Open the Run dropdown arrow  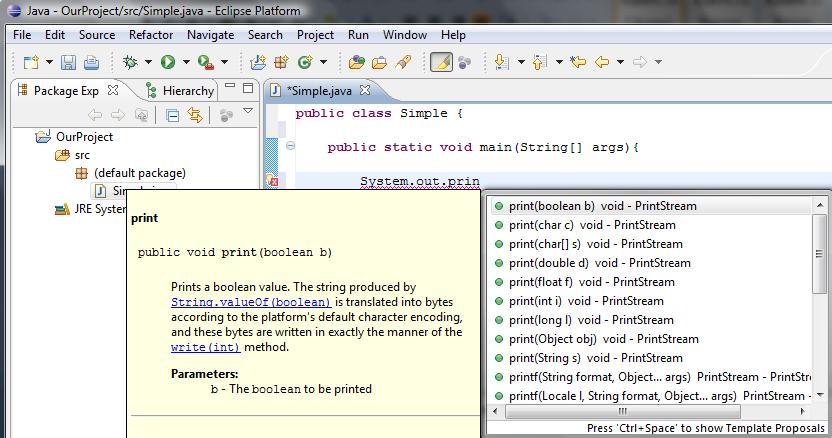tap(186, 62)
